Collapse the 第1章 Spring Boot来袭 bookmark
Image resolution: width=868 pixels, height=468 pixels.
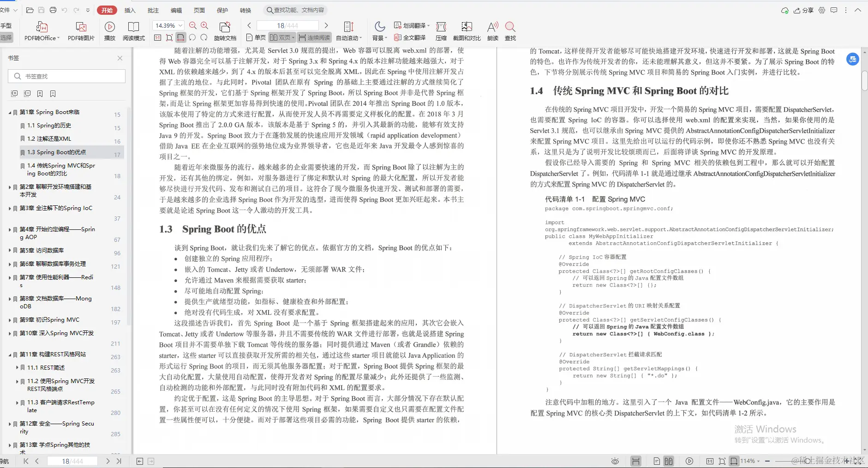point(10,112)
